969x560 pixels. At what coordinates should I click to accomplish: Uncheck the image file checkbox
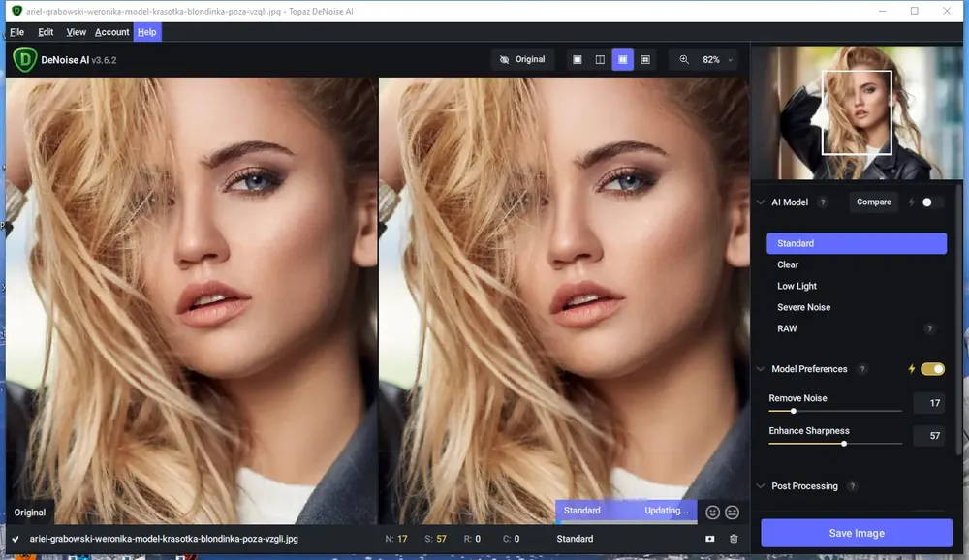coord(16,539)
